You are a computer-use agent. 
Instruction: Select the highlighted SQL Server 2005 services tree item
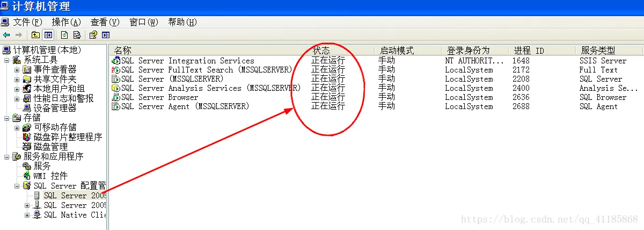75,196
